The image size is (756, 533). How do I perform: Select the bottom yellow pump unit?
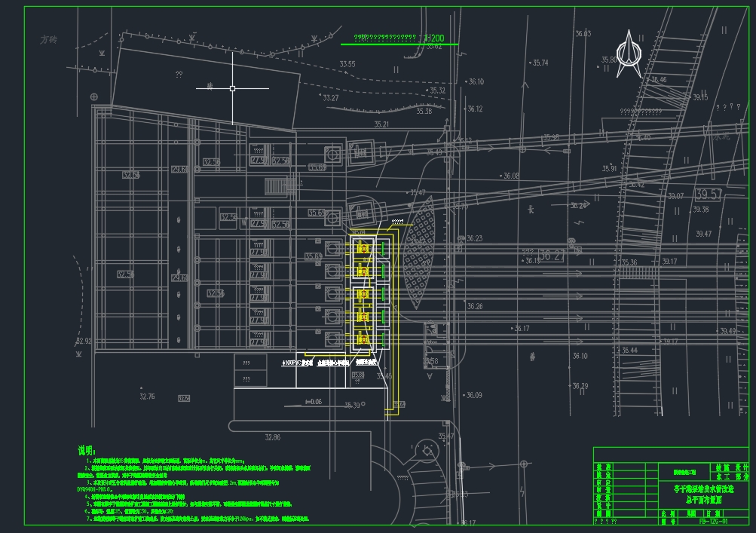click(362, 338)
